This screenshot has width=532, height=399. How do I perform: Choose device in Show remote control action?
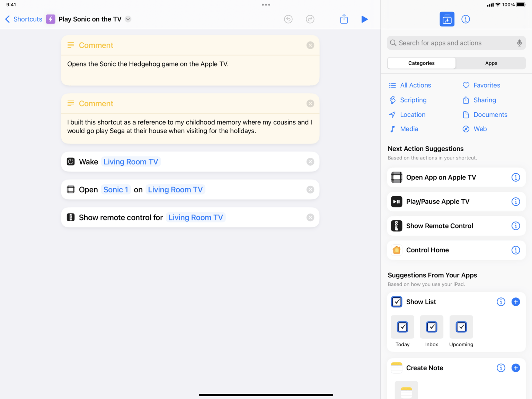195,218
